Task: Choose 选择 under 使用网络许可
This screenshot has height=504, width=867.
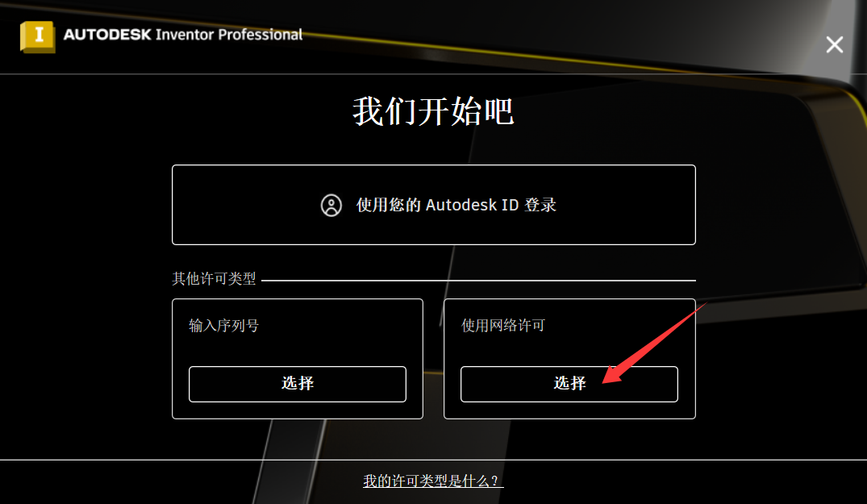Action: (569, 384)
